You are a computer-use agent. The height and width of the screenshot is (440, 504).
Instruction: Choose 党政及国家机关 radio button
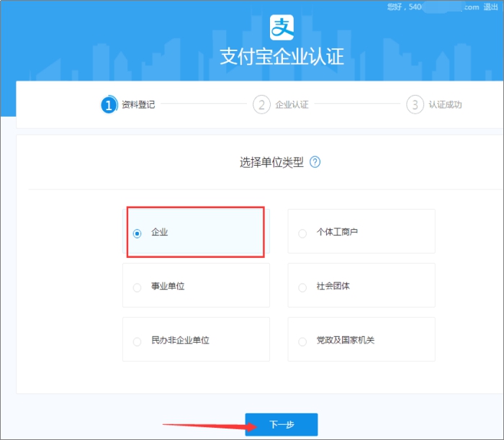(x=302, y=341)
